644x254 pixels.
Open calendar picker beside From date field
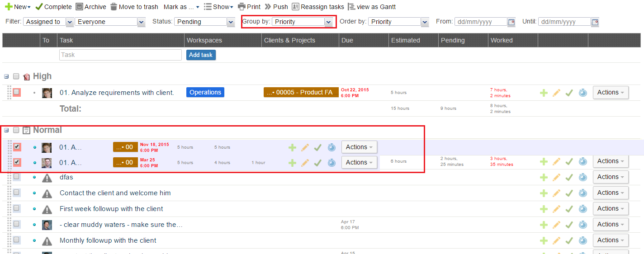coord(511,22)
